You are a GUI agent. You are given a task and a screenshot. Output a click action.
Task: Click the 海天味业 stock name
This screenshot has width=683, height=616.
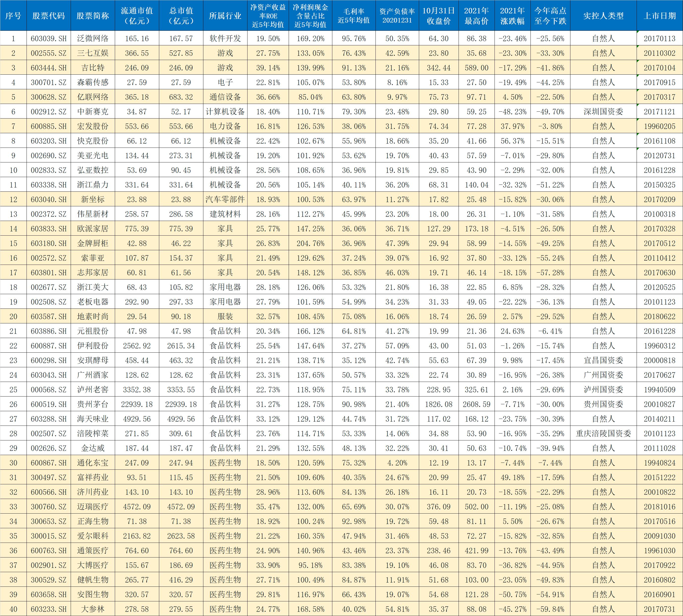point(93,419)
